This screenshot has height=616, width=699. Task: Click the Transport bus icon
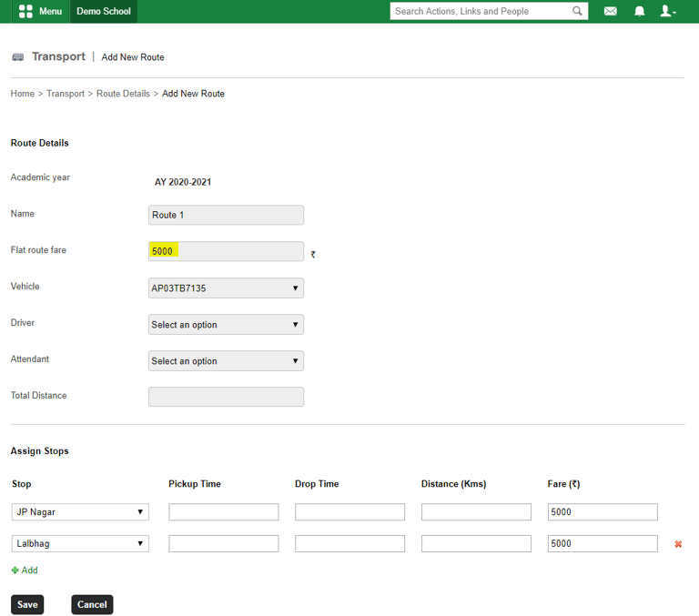(17, 57)
